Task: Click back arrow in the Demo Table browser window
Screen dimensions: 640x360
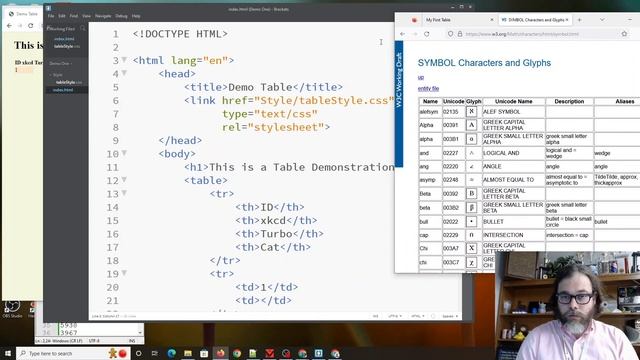Action: (x=10, y=25)
